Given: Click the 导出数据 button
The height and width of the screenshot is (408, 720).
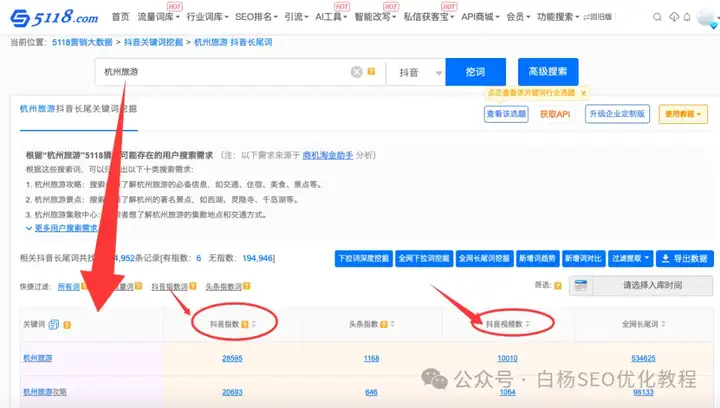Looking at the screenshot, I should [685, 258].
